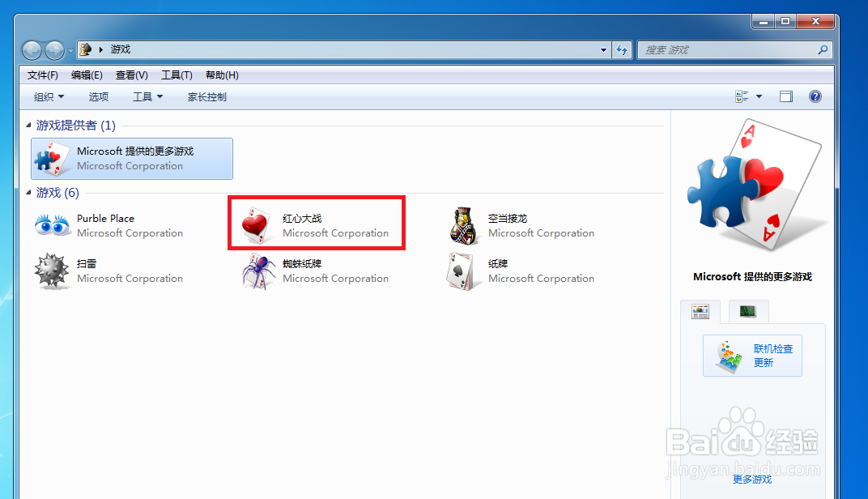Click the 红心大战 label text

coord(302,219)
